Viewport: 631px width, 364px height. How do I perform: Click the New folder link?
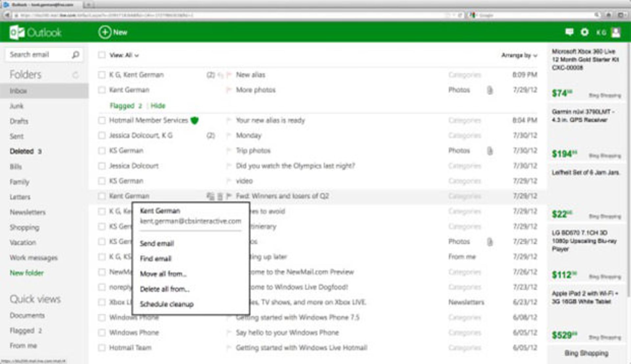[27, 273]
